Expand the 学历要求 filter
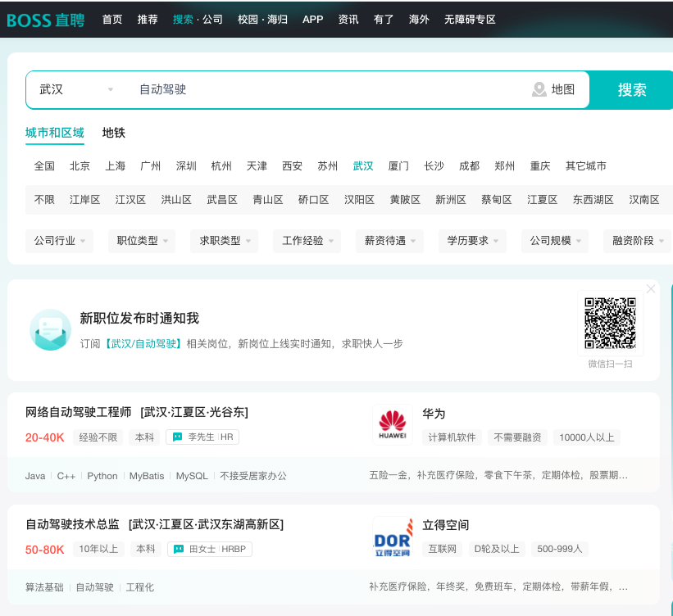The width and height of the screenshot is (673, 616). [x=472, y=241]
